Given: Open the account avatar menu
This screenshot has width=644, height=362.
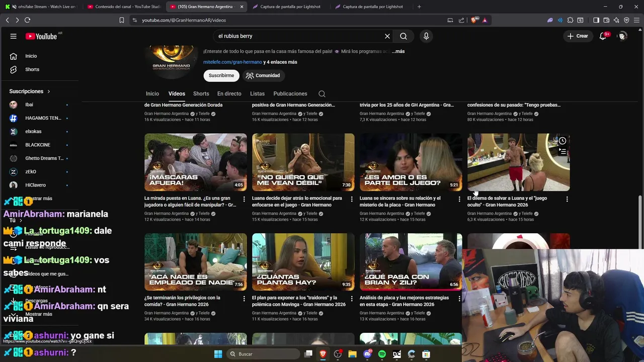Looking at the screenshot, I should 622,36.
